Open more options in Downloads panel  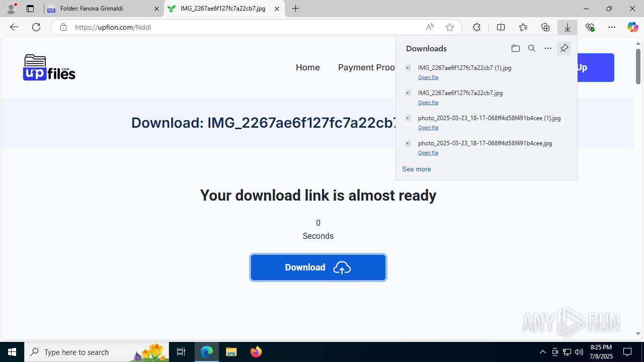coord(548,48)
